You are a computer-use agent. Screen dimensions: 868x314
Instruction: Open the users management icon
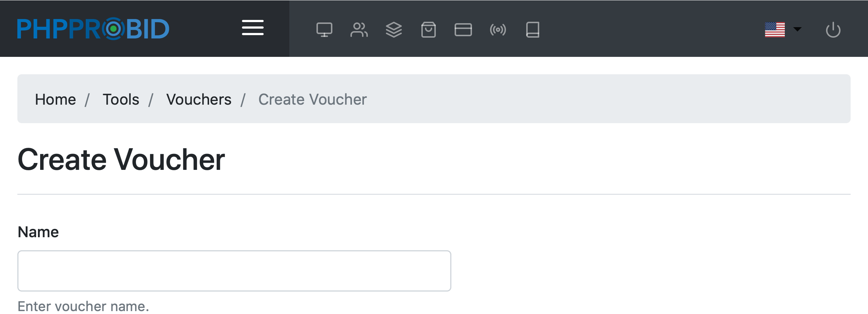[x=359, y=30]
